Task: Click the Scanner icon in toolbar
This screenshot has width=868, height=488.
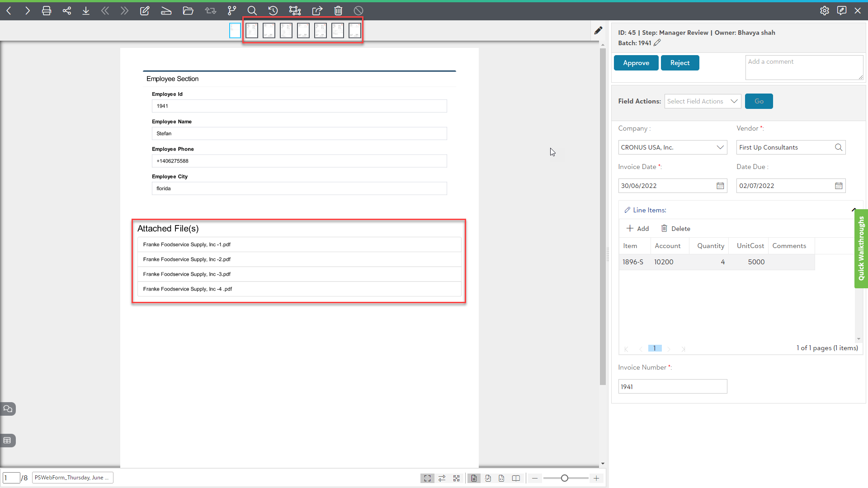Action: 166,10
